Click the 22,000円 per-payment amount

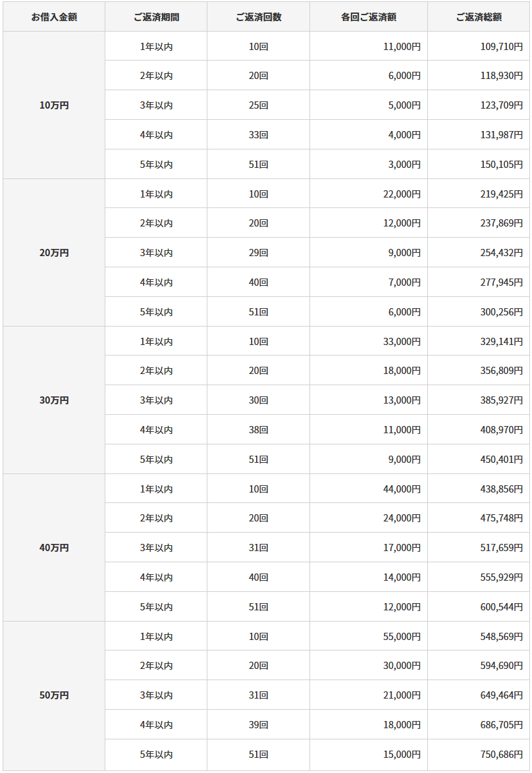402,194
